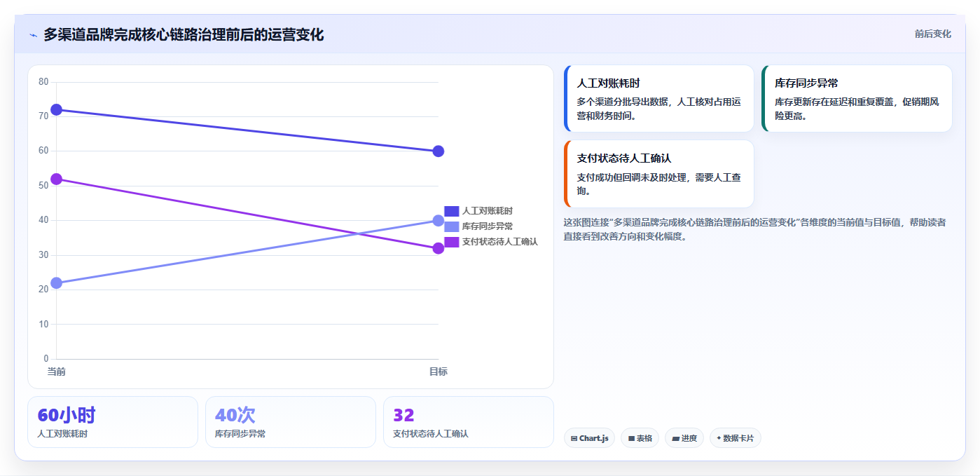This screenshot has height=476, width=980.
Task: Click the 支付状态待人工确认 info card heading
Action: point(624,158)
